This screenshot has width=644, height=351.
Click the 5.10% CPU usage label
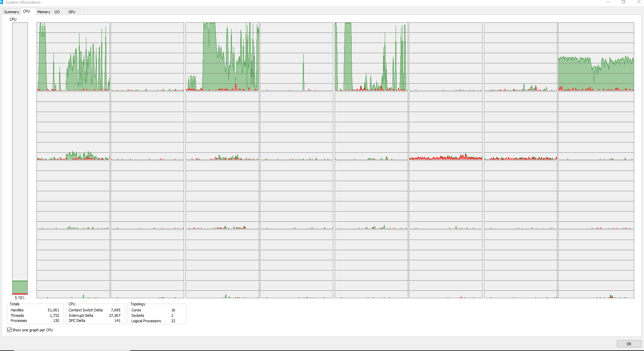tap(20, 298)
